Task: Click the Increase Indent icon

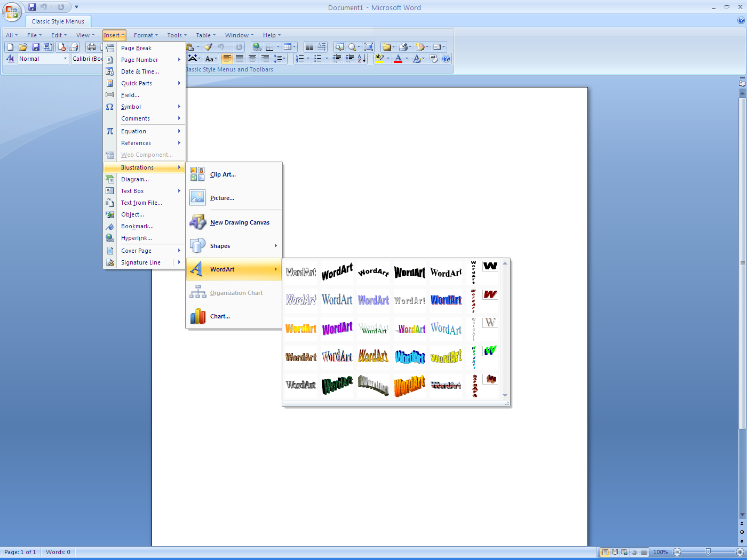Action: coord(350,59)
